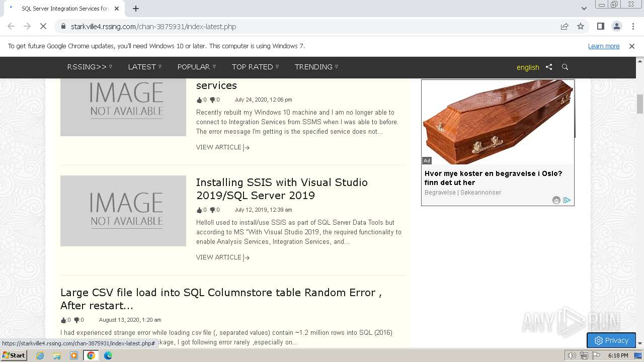Open the site search magnifier icon

[565, 67]
